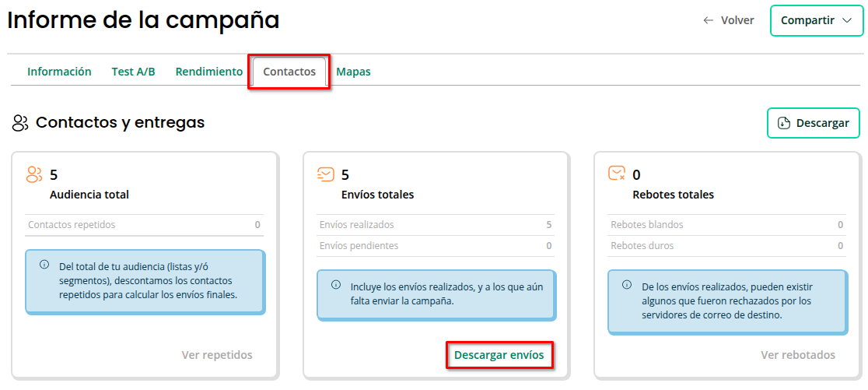Click the Descargar envíos link

tap(499, 355)
